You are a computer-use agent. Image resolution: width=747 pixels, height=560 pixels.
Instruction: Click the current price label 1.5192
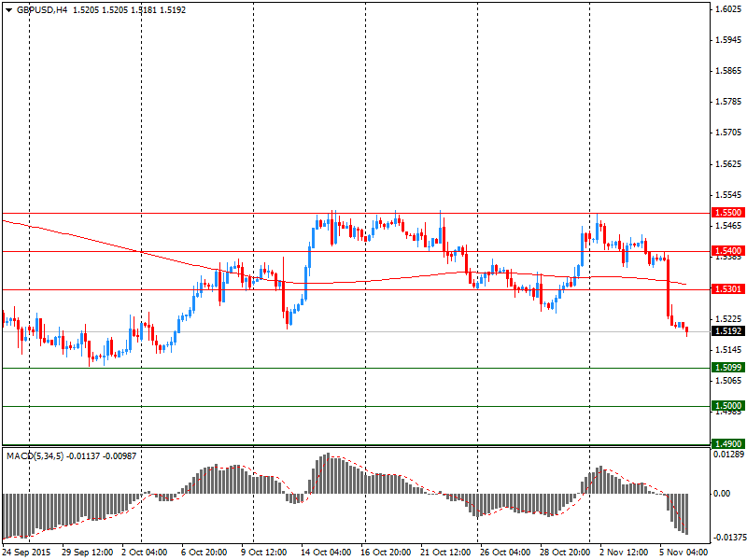pyautogui.click(x=728, y=330)
